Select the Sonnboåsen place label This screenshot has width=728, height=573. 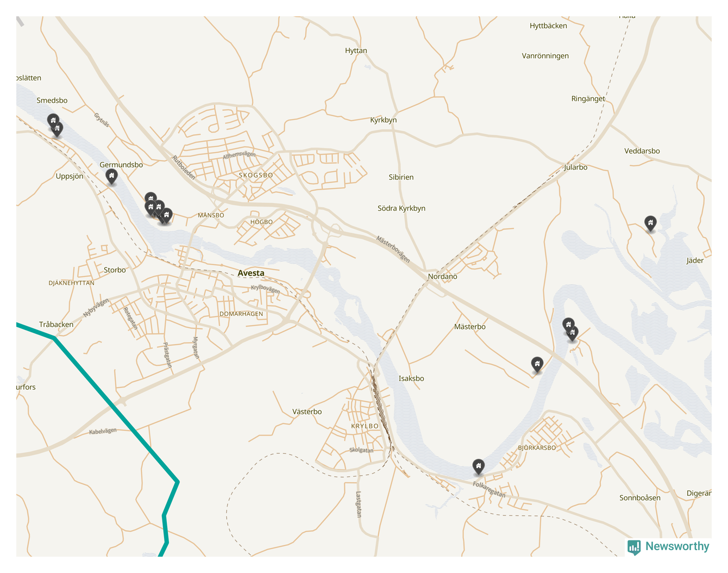[640, 497]
